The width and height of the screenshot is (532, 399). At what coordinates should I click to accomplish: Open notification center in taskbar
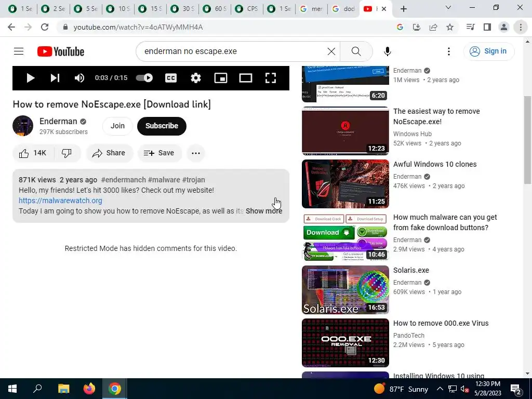516,390
